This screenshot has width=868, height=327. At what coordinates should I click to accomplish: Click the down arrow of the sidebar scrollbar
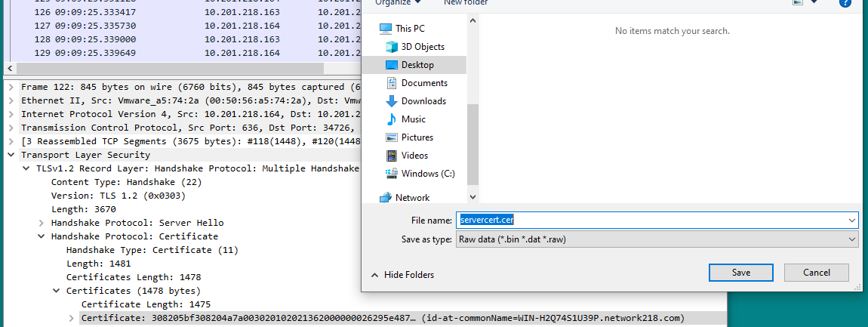(472, 197)
